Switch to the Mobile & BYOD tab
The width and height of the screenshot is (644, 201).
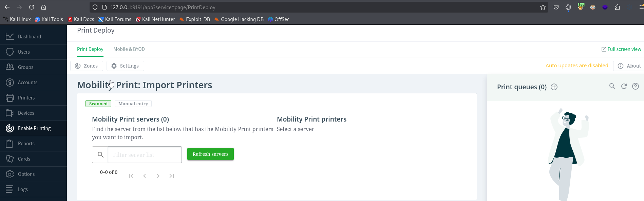tap(129, 49)
